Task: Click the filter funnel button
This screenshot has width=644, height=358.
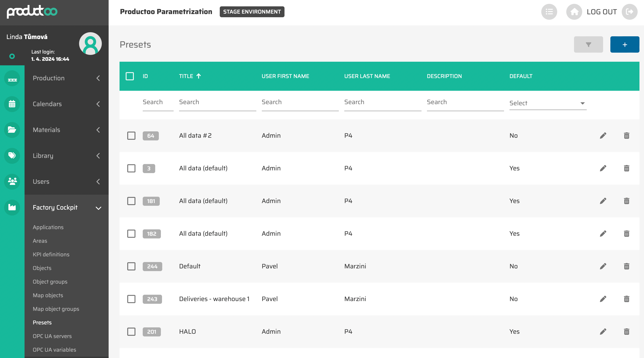Action: [588, 44]
